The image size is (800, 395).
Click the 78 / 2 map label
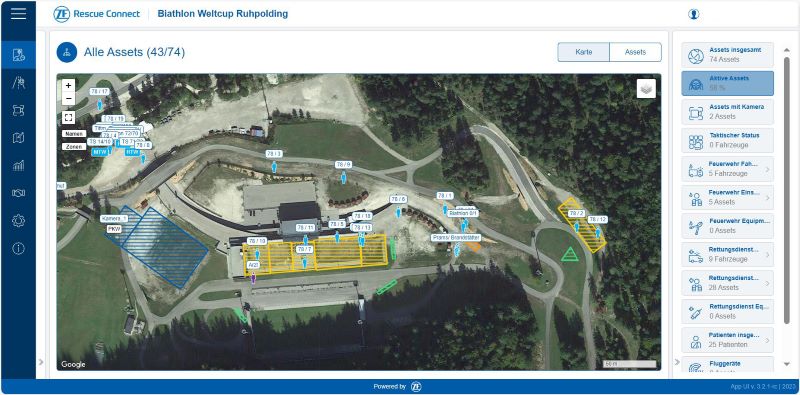[577, 213]
